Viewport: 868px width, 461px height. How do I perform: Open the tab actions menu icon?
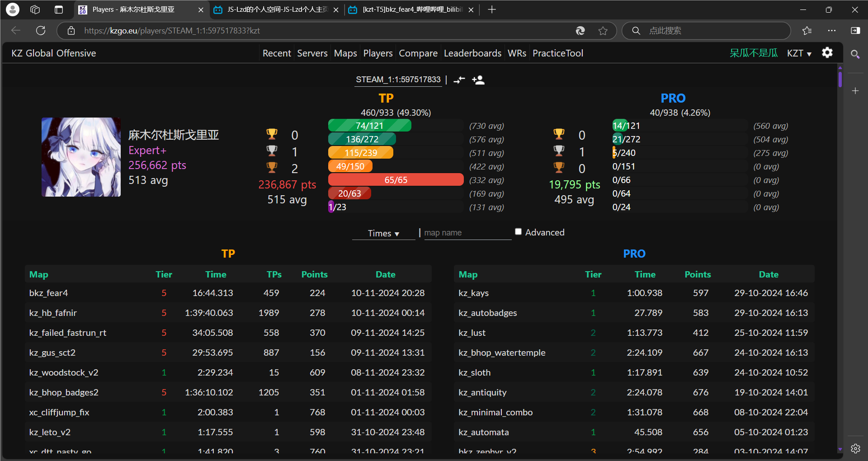pos(59,9)
